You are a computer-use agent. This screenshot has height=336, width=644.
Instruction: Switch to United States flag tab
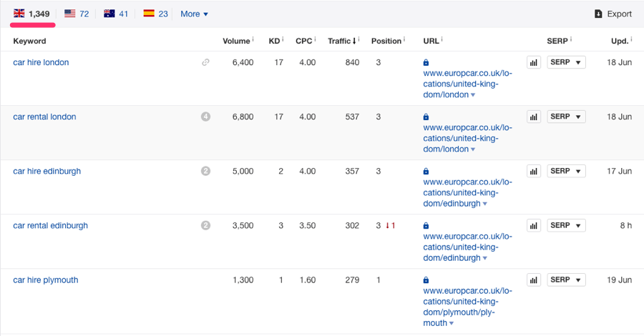pyautogui.click(x=77, y=14)
